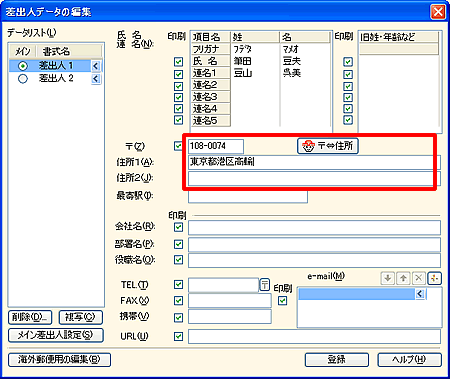
Task: Toggle 旧姓・年齢 print checkbox for 氏名 row
Action: pyautogui.click(x=348, y=62)
